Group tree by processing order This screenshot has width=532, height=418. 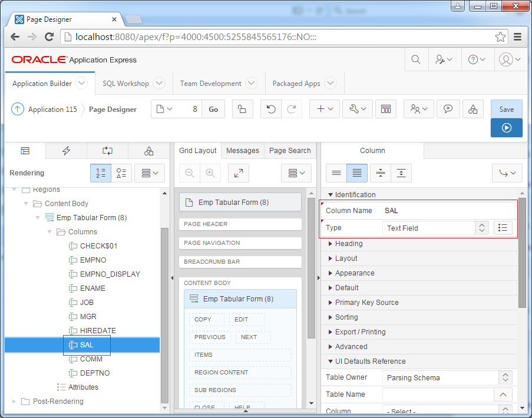pos(101,173)
